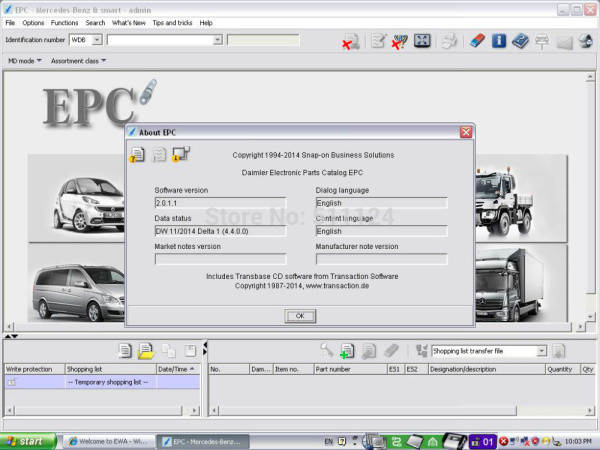This screenshot has height=450, width=600.
Task: Open the File menu
Action: pos(10,23)
